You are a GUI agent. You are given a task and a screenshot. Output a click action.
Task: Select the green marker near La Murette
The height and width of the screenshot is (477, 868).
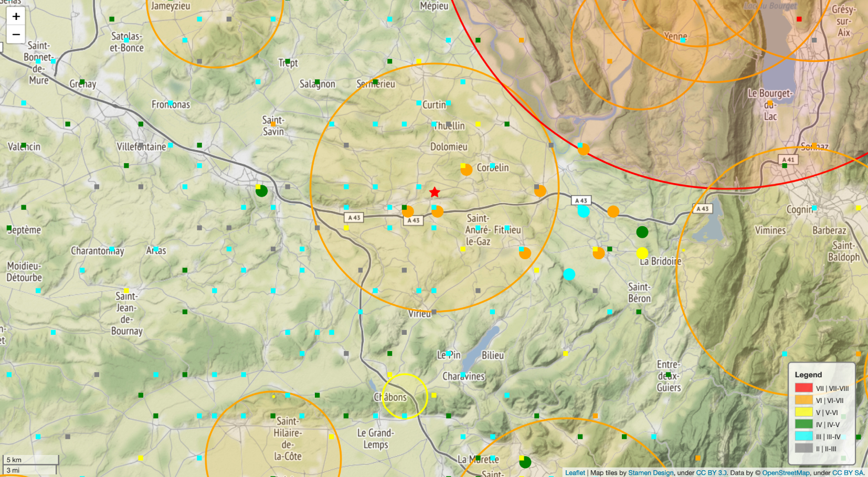tap(525, 462)
